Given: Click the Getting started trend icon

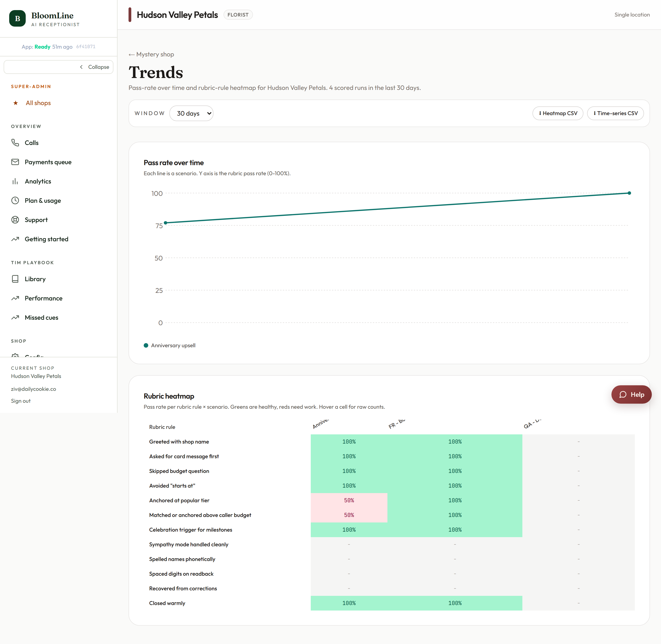Looking at the screenshot, I should pyautogui.click(x=15, y=239).
